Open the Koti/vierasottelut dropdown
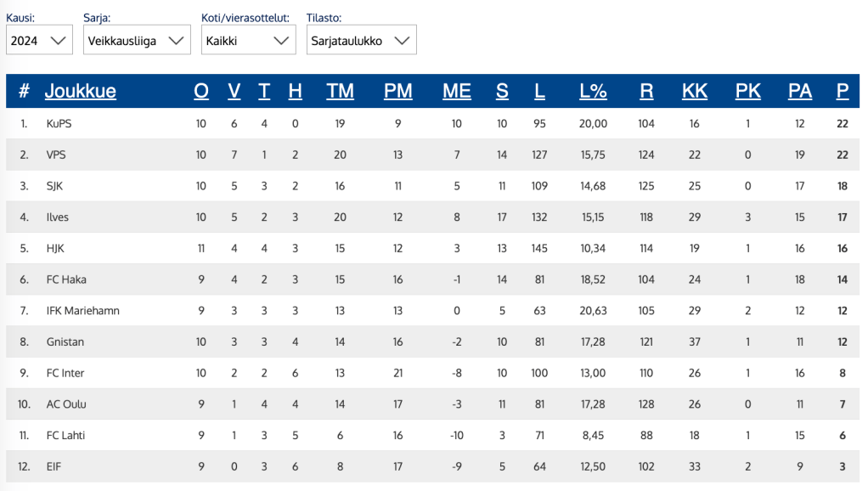868x491 pixels. 248,40
